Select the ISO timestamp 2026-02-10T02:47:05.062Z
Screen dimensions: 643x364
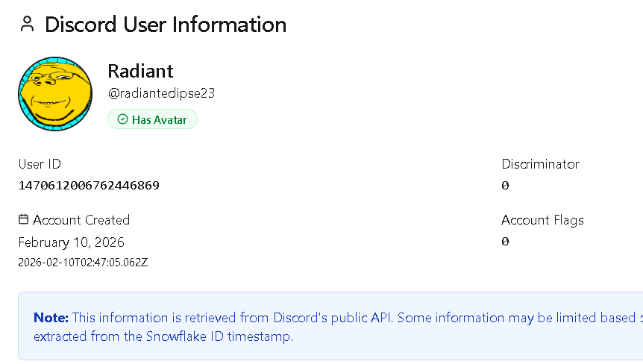[x=83, y=262]
